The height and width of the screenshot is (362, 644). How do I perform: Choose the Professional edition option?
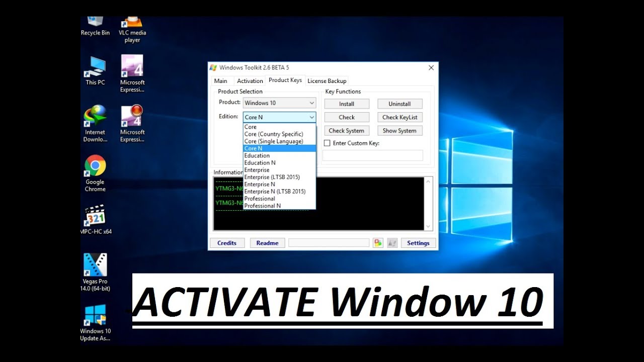pyautogui.click(x=279, y=199)
